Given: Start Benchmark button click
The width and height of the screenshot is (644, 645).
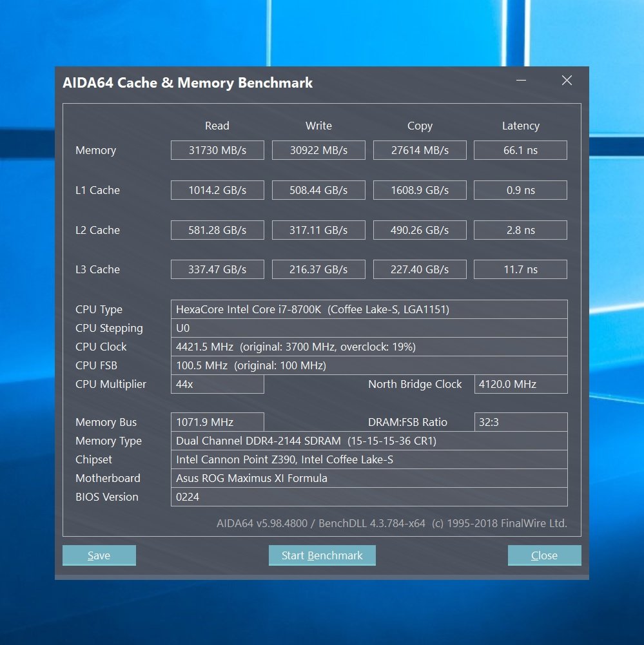Looking at the screenshot, I should (x=322, y=555).
